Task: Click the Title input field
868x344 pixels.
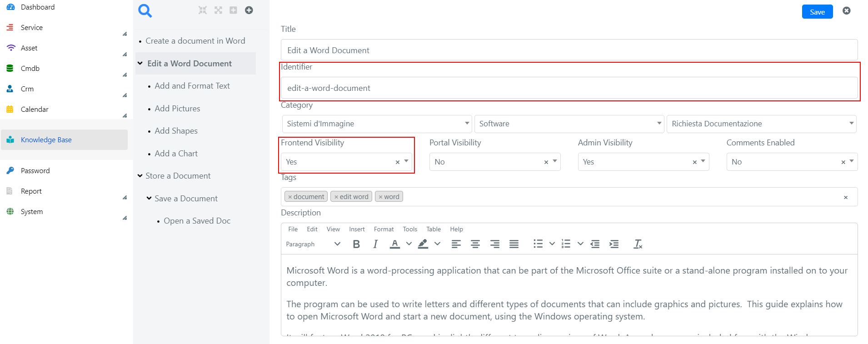Action: [x=569, y=50]
